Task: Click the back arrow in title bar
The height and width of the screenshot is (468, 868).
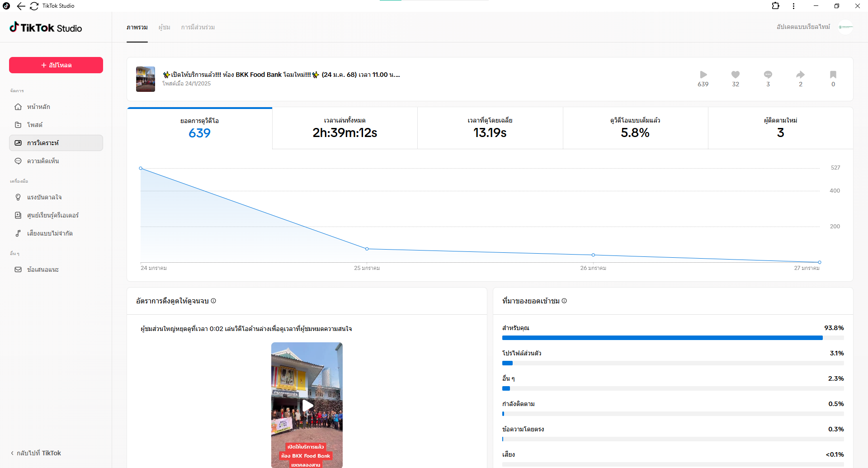Action: (x=21, y=6)
